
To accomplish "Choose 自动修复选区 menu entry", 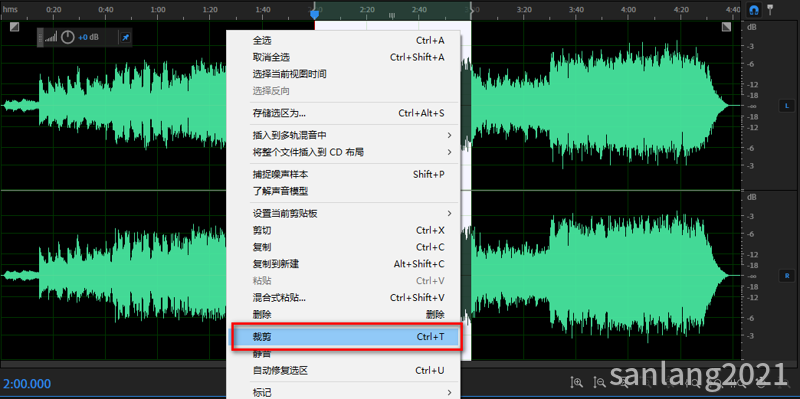I will pos(343,371).
